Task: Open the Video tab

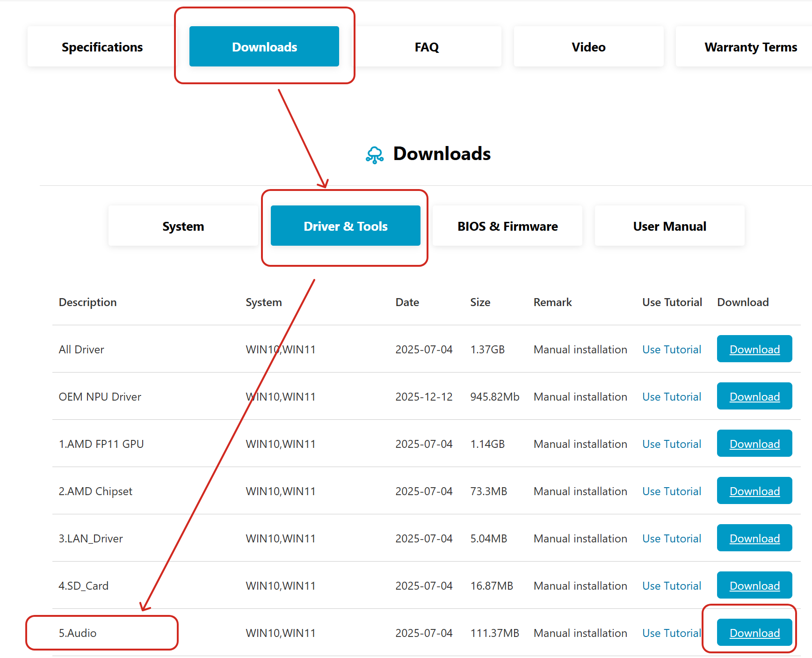Action: point(588,47)
